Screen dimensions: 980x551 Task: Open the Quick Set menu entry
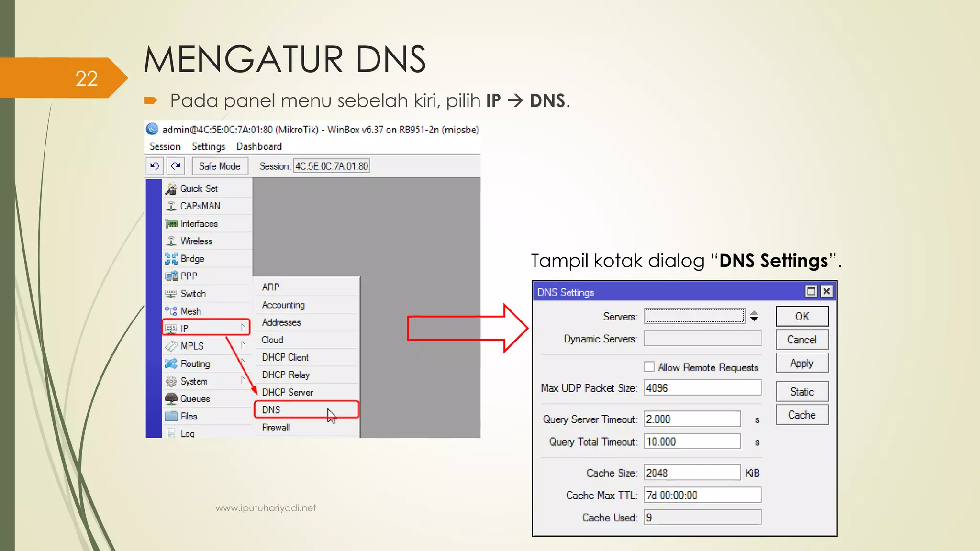(207, 188)
